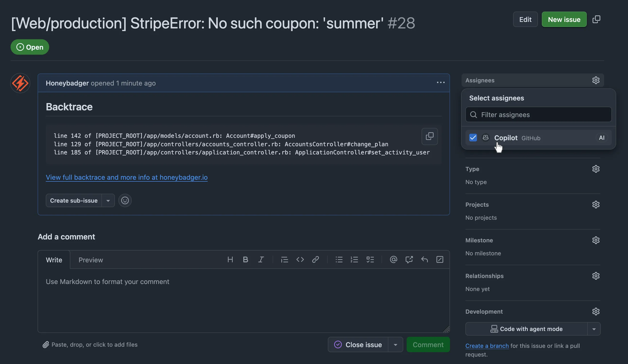This screenshot has height=364, width=628.
Task: Select the Write tab
Action: [x=54, y=260]
